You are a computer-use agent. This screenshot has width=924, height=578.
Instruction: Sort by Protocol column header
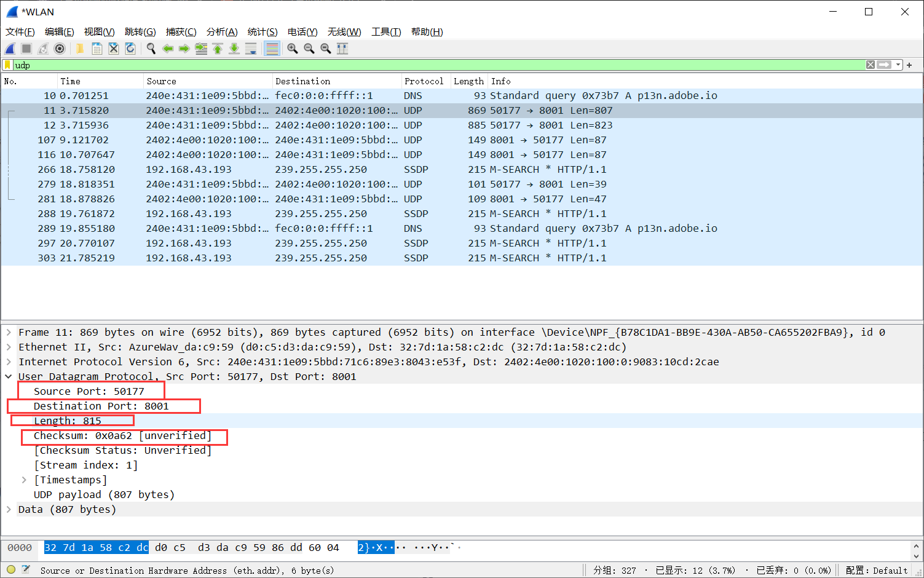click(x=425, y=81)
